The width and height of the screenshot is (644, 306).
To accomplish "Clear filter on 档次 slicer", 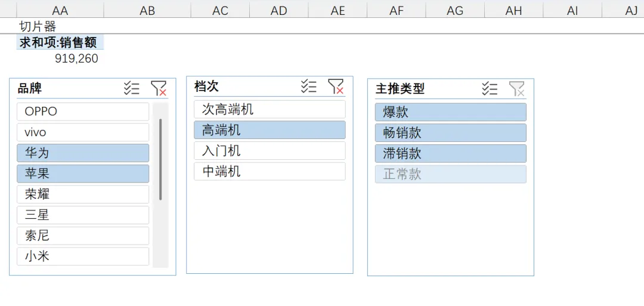I will (336, 86).
